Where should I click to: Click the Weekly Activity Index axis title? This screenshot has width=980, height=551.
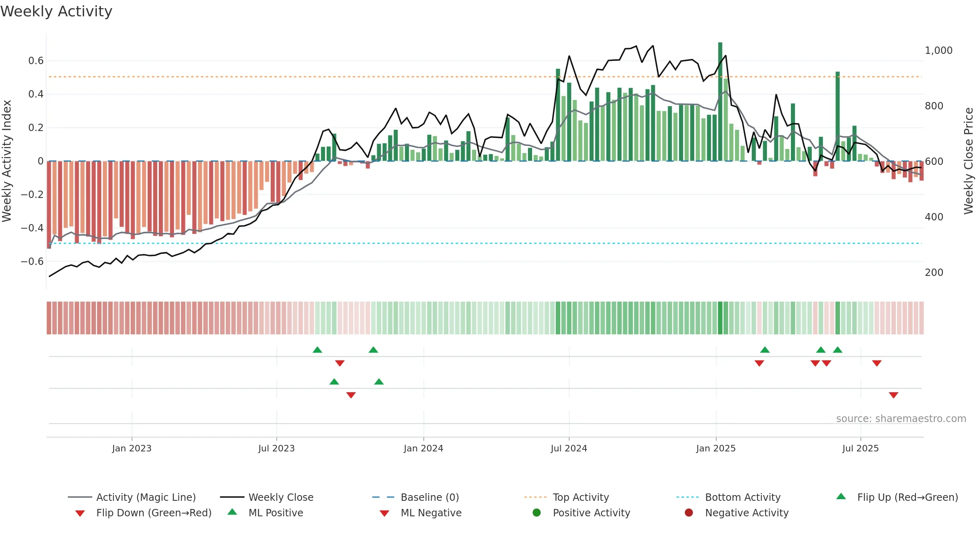click(7, 161)
